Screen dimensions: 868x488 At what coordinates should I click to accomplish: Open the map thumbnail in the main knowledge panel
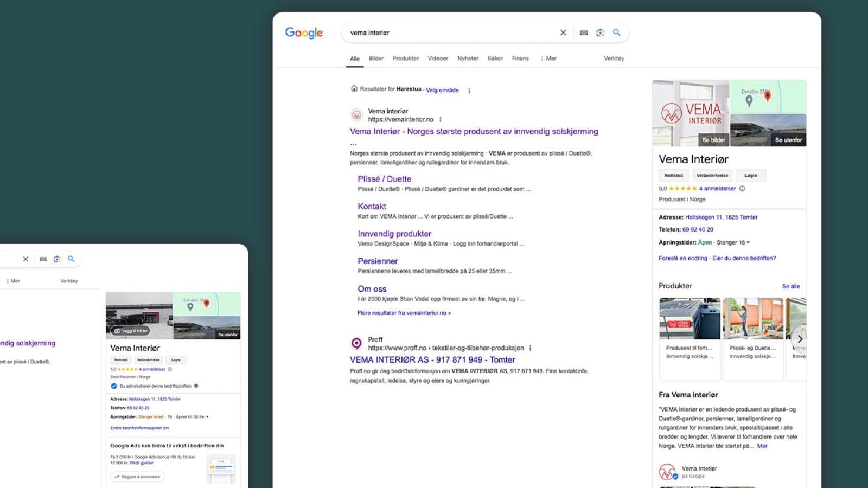[768, 97]
